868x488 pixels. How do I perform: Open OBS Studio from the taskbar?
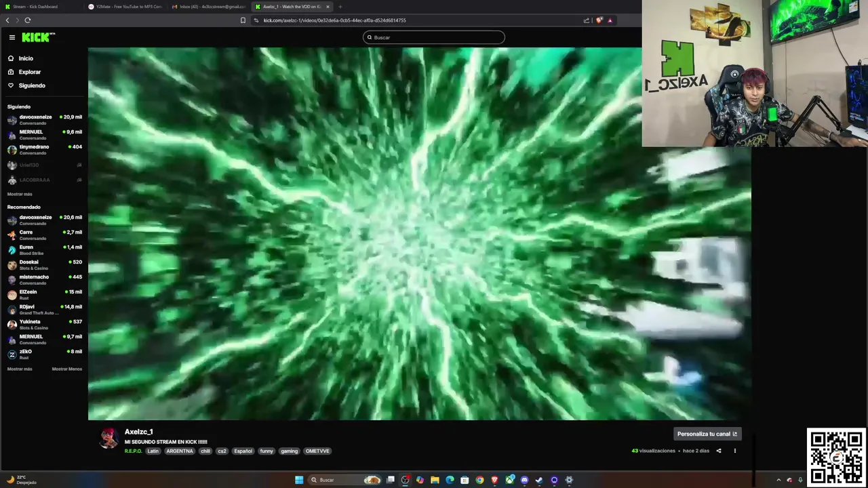(406, 480)
